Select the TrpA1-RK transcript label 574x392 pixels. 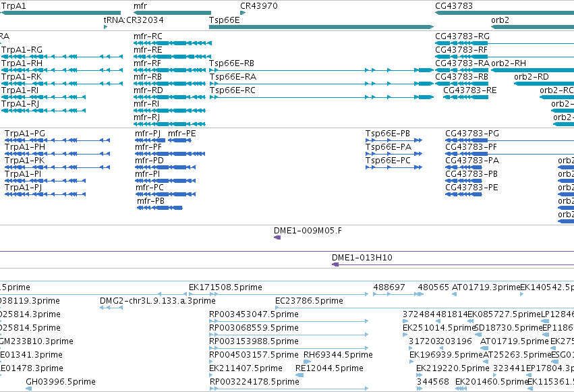coord(22,76)
